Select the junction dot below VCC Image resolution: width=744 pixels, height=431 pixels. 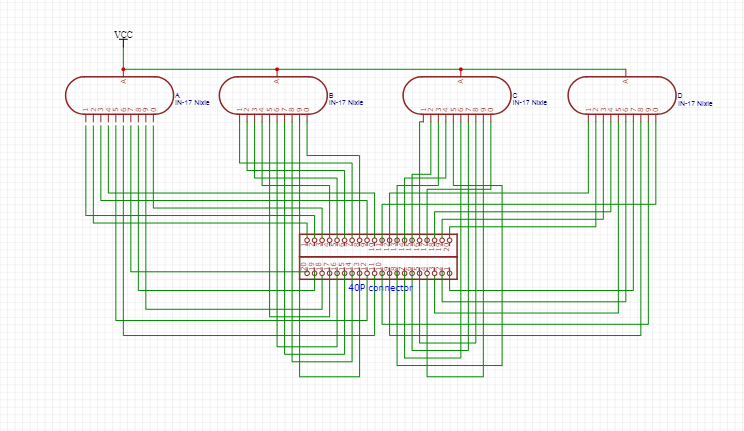pyautogui.click(x=123, y=69)
